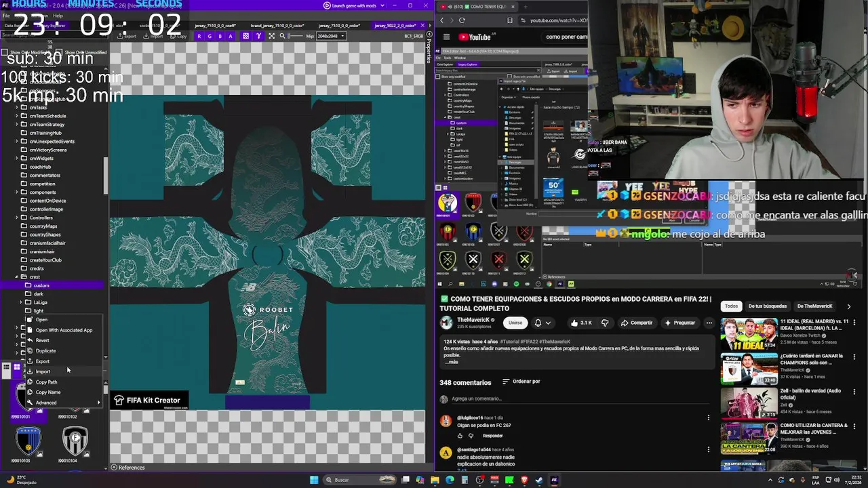Open the Ordenar por sort dropdown
This screenshot has width=868, height=488.
pyautogui.click(x=521, y=382)
